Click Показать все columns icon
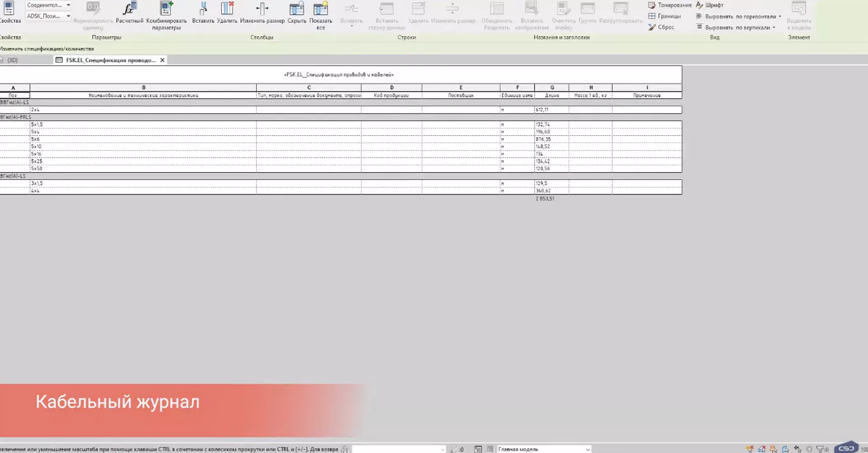 tap(321, 10)
